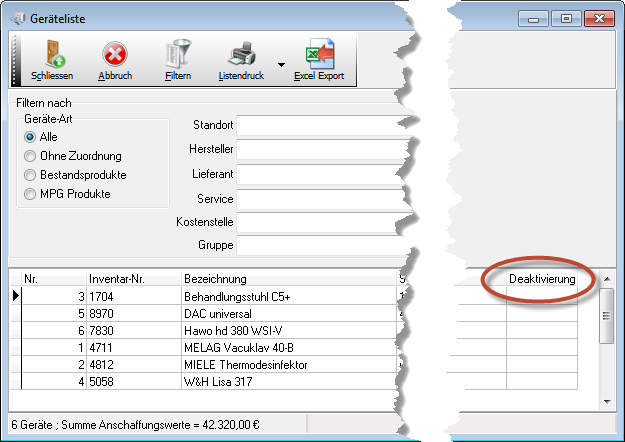625x442 pixels.
Task: Focus the Hersteller filter field
Action: click(310, 150)
